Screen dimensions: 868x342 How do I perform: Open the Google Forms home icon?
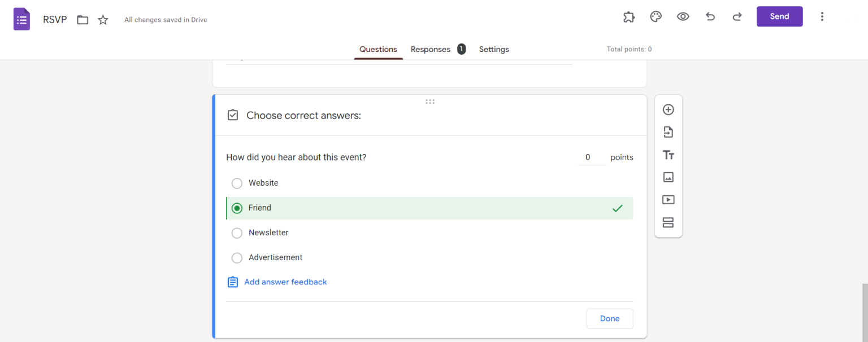coord(21,19)
